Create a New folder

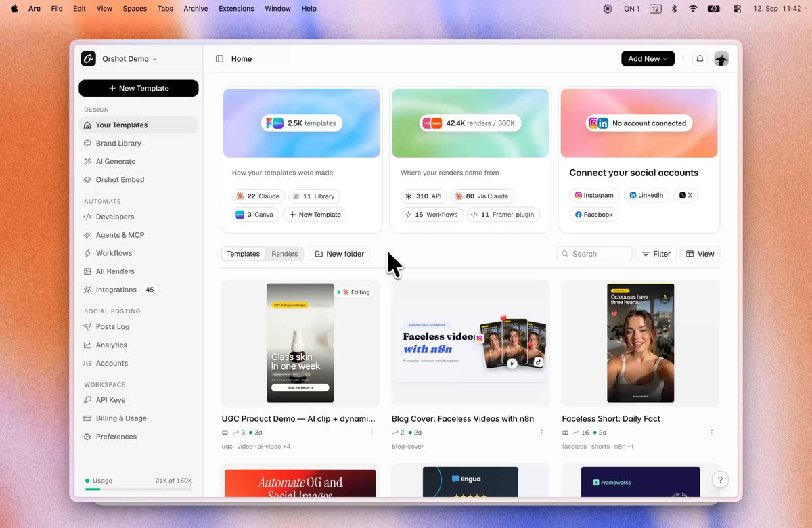tap(340, 254)
